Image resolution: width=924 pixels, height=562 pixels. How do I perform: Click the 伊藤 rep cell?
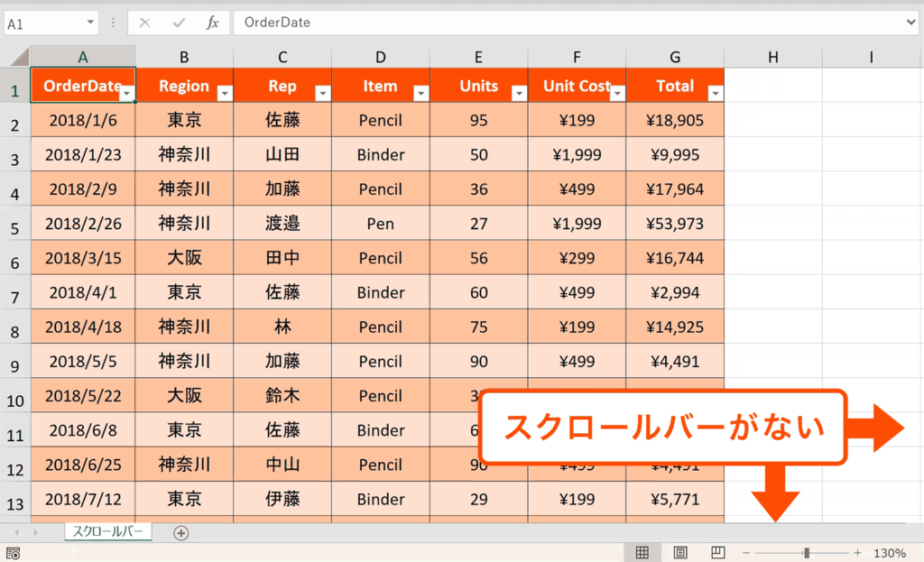pos(282,499)
